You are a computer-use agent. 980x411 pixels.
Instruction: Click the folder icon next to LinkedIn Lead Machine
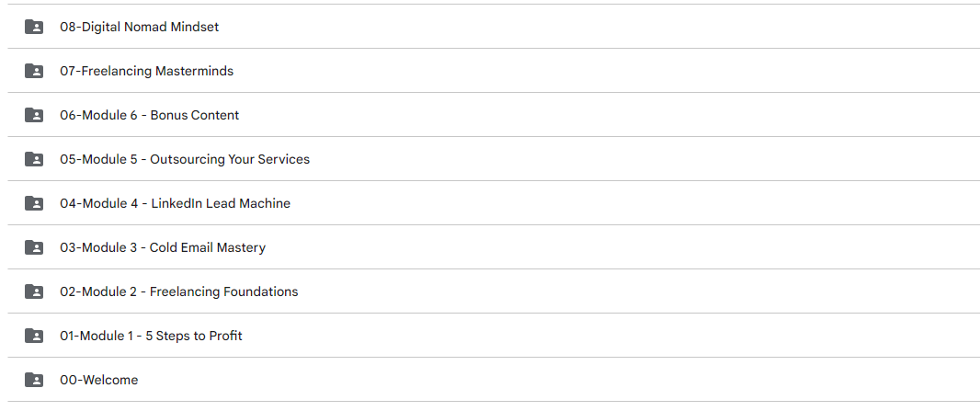(x=34, y=203)
